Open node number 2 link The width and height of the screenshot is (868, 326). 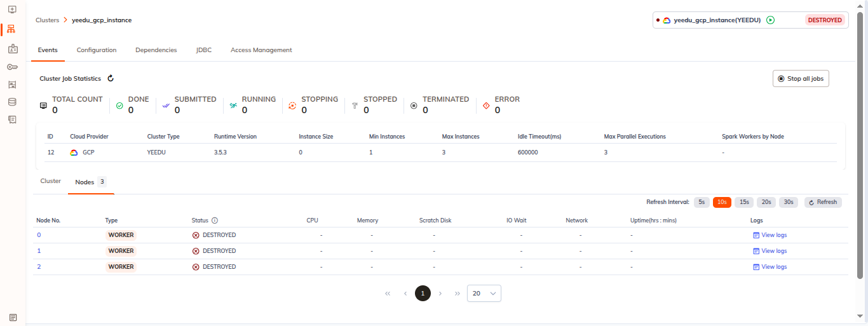(39, 267)
